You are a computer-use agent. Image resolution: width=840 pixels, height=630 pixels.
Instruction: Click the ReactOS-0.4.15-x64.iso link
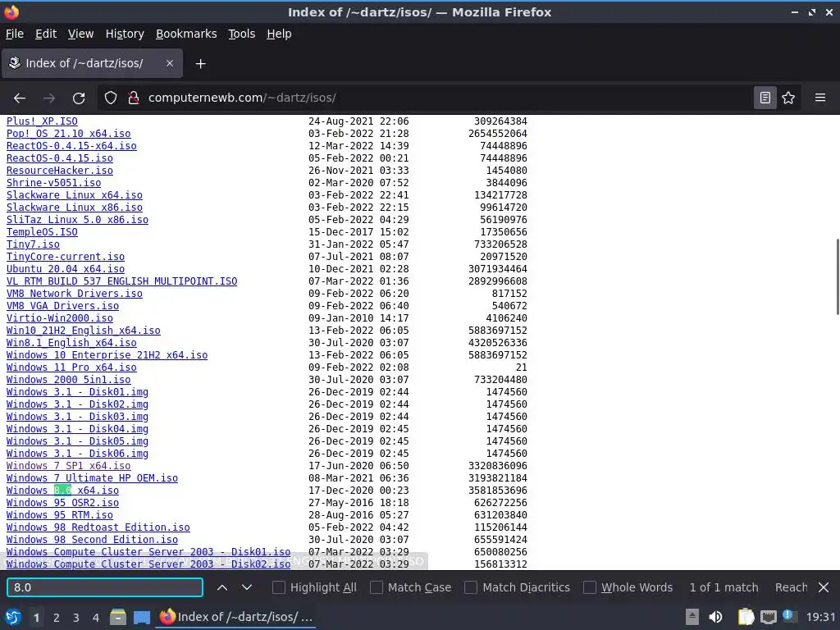[x=71, y=146]
